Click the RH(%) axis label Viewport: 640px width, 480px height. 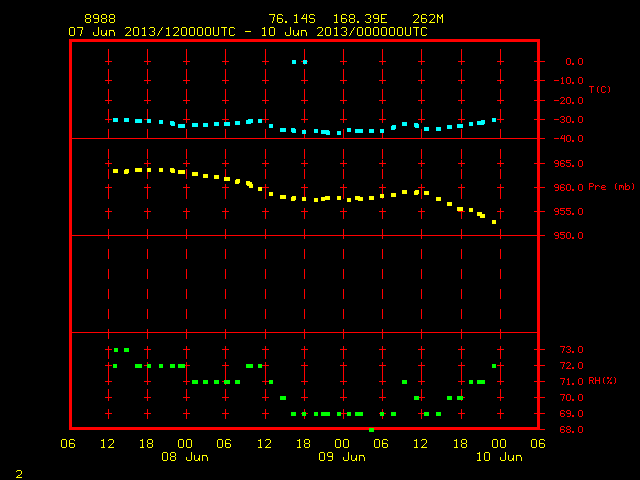tap(602, 381)
